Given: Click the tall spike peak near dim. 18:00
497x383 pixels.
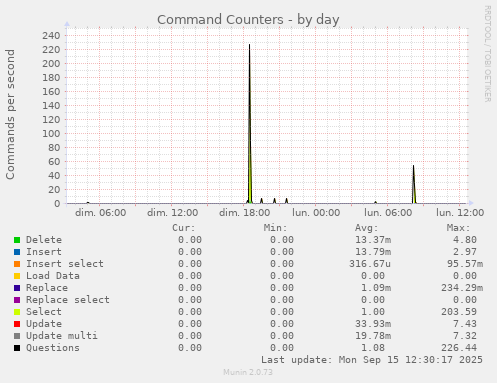Looking at the screenshot, I should (249, 45).
